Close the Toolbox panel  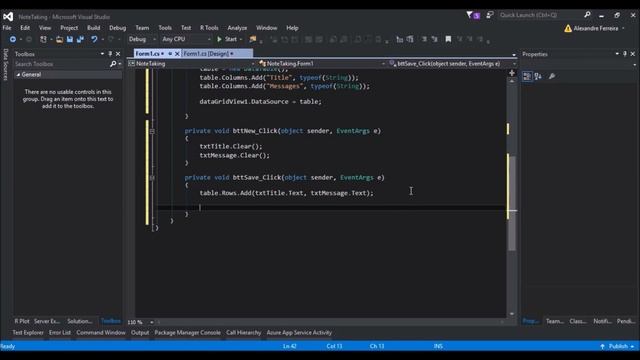tap(118, 54)
